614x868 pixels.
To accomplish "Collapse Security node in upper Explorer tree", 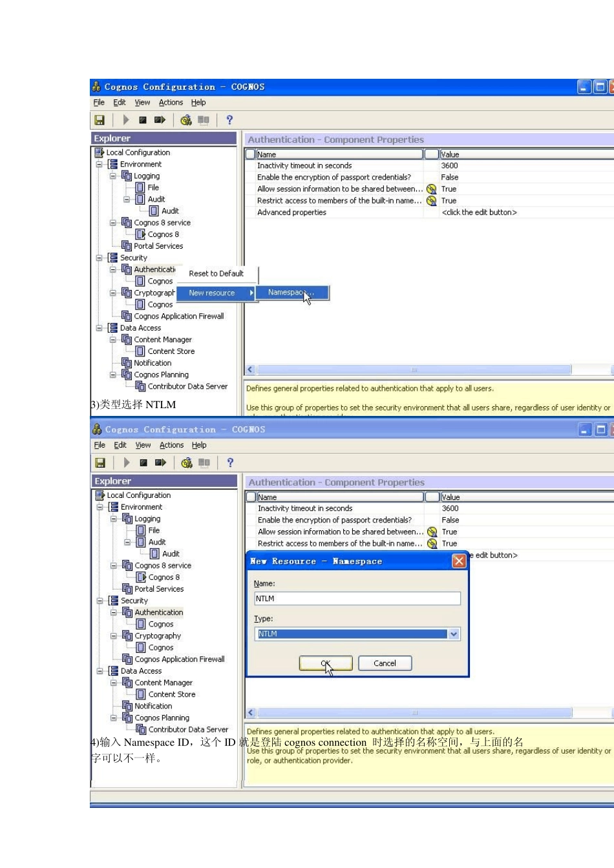I will (100, 258).
